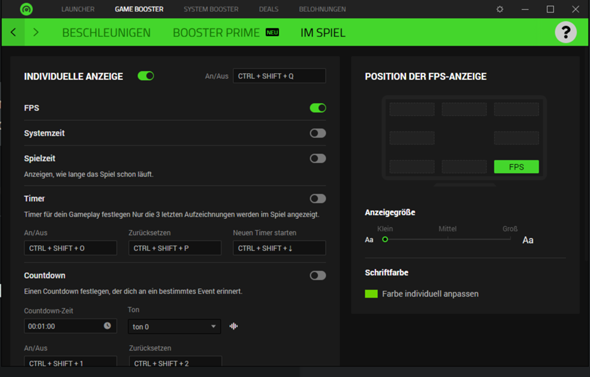
Task: Click the large Aa icon at slider end
Action: (528, 240)
